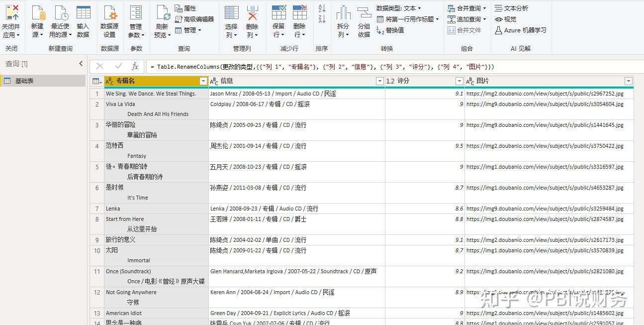This screenshot has width=644, height=325.
Task: Click the cell "Jason Mraz / 2008-05-13 / Import / Audio CD / 民谣"
Action: coord(297,94)
